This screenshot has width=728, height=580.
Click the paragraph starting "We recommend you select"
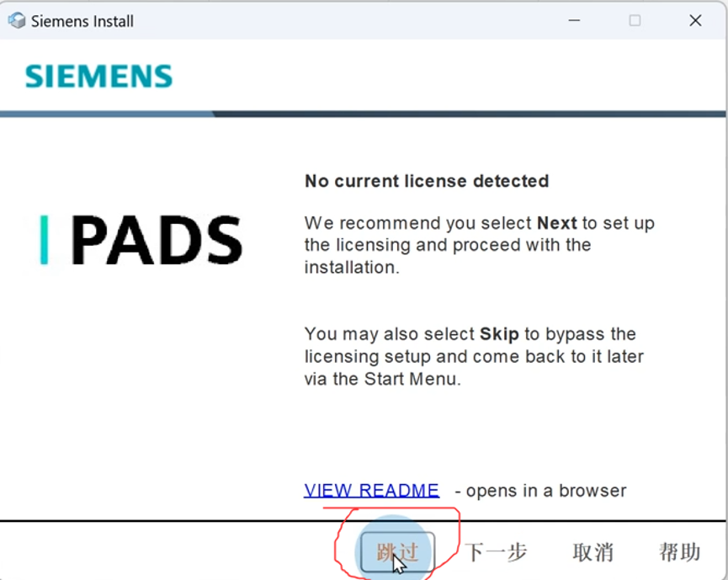(480, 245)
